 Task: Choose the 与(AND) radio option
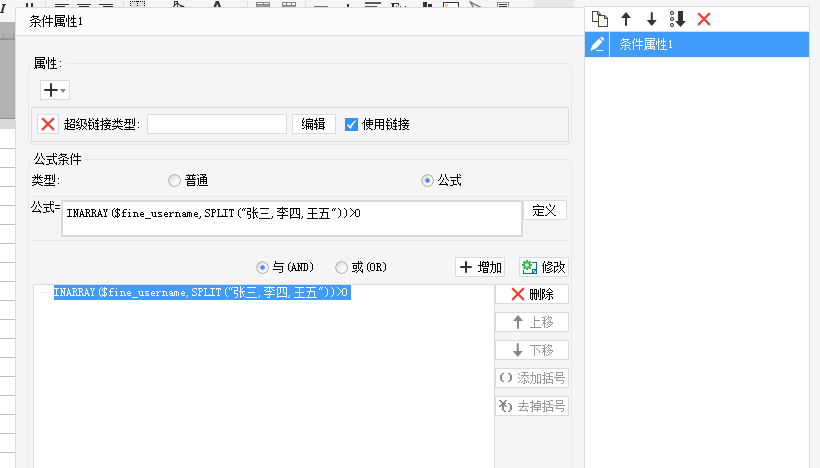[262, 267]
